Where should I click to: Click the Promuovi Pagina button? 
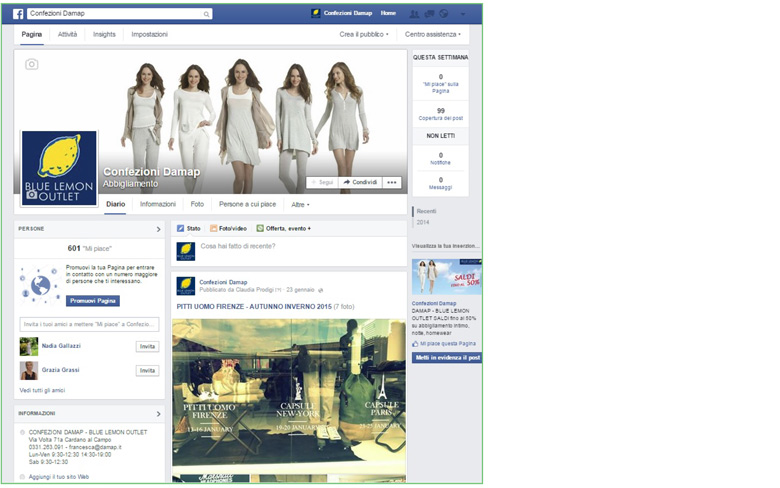coord(93,301)
